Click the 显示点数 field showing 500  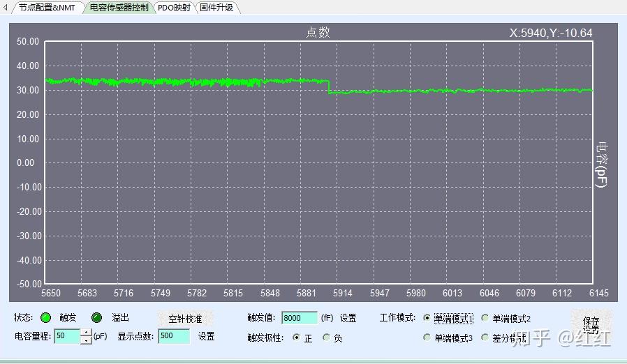click(174, 336)
